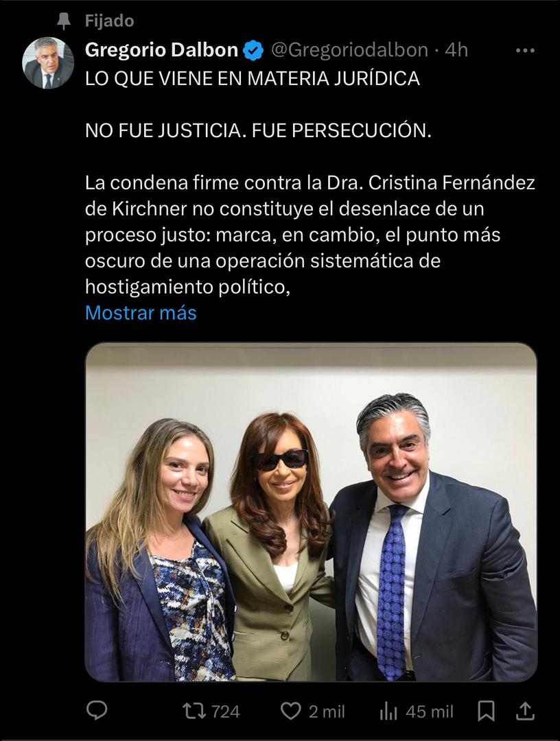This screenshot has height=741, width=560.
Task: Open the three-dot more options menu
Action: point(525,50)
